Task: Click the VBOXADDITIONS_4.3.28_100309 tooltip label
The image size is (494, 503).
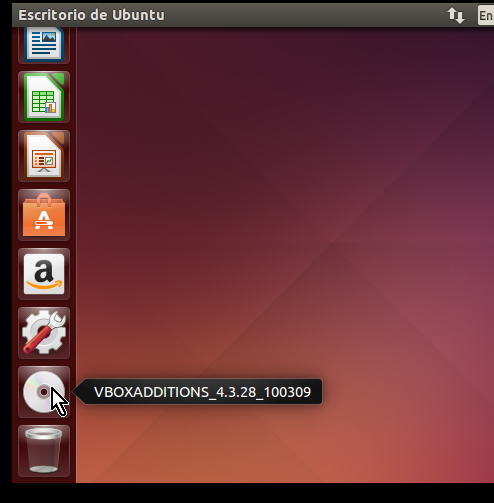Action: [x=202, y=392]
